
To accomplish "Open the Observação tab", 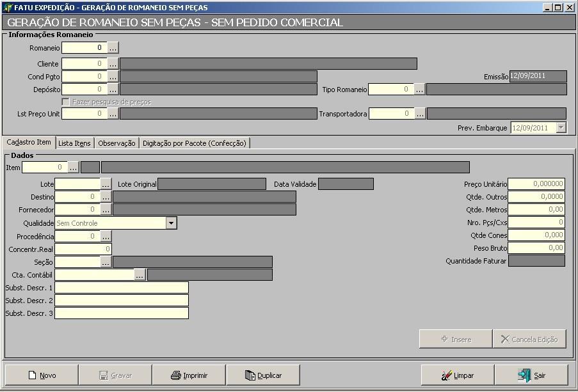I will point(116,143).
